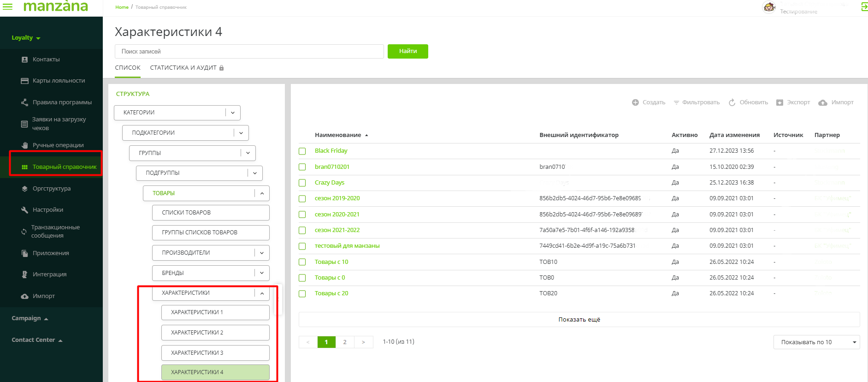Screen dimensions: 868x382
Task: Check the Black Friday row checkbox
Action: [302, 151]
